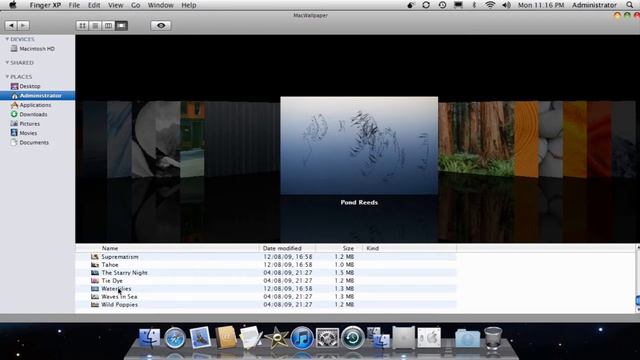Select the Water Lilies file
The image size is (640, 360).
pos(266,289)
